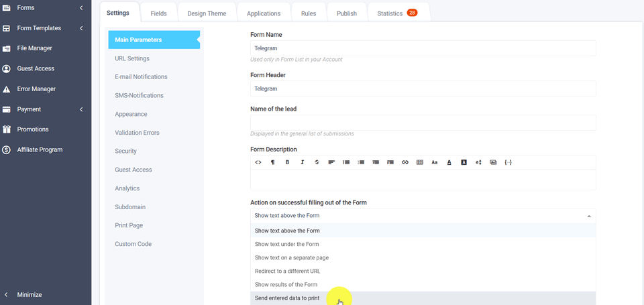Viewport: 644px width, 305px height.
Task: Choose "Redirect to a different URL" option
Action: (287, 271)
